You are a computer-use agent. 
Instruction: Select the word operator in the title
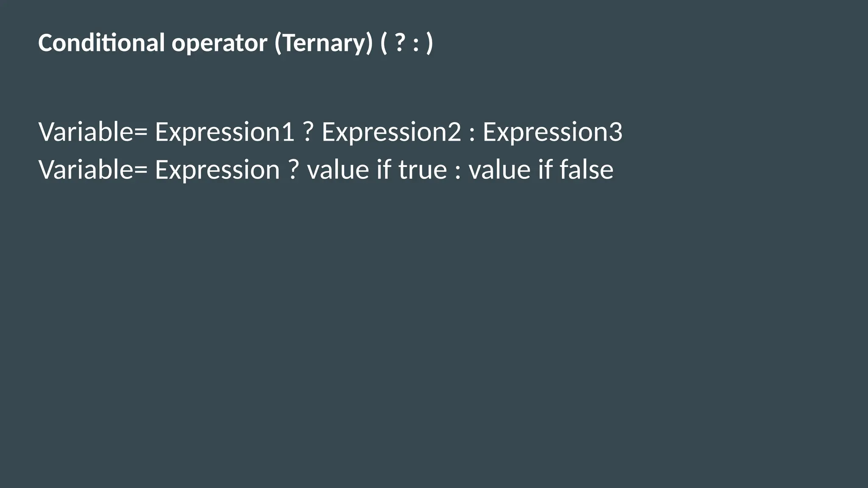coord(220,45)
